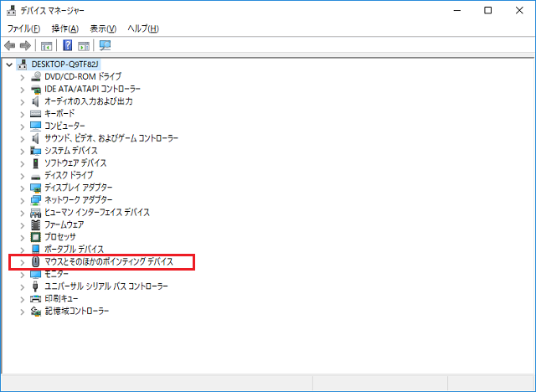Select the ポータブル デバイス row text
Viewport: 536px width, 392px height.
(75, 250)
